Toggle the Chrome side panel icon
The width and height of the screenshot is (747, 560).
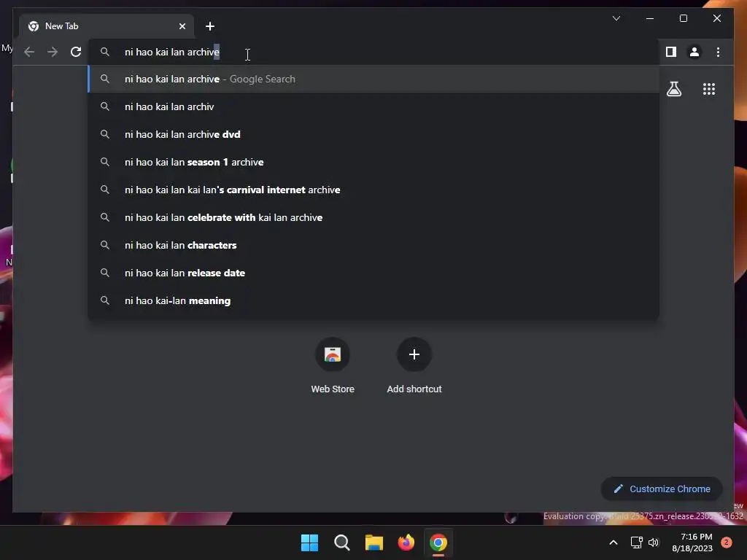(671, 52)
